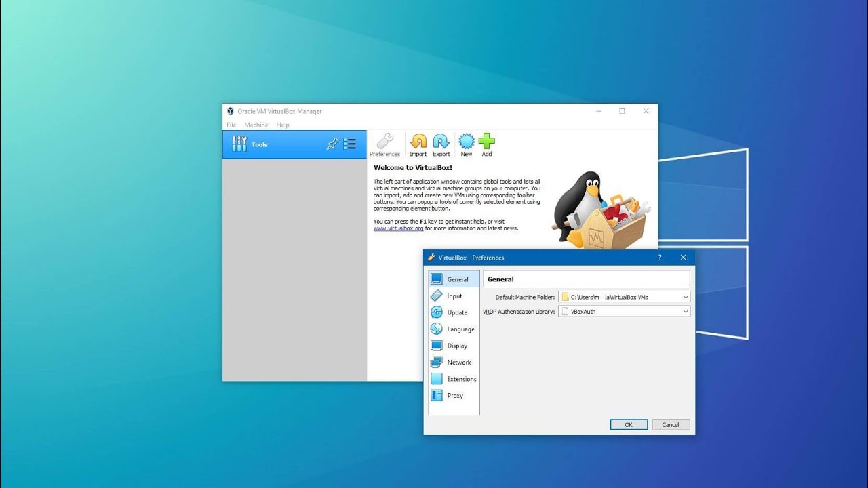Open the Help menu
The width and height of the screenshot is (868, 488).
point(283,125)
